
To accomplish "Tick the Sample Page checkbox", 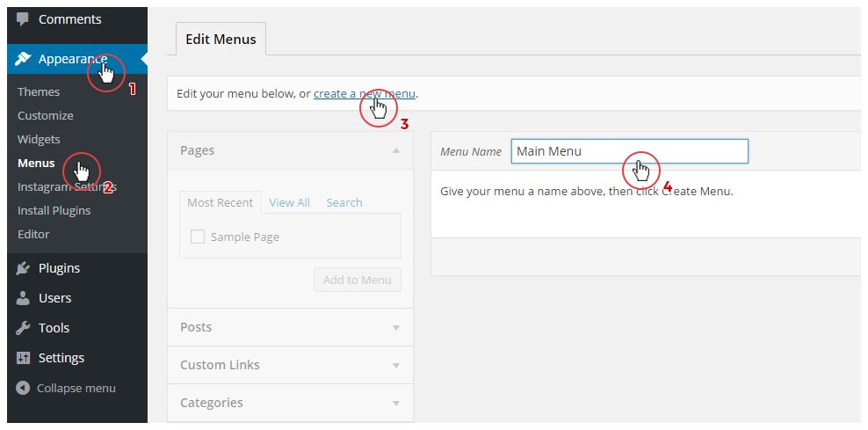I will (x=198, y=237).
